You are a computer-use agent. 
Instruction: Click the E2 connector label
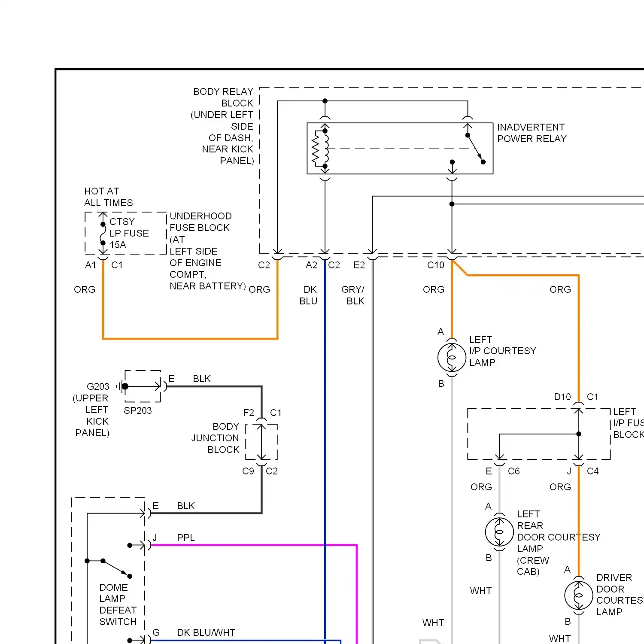tap(359, 265)
